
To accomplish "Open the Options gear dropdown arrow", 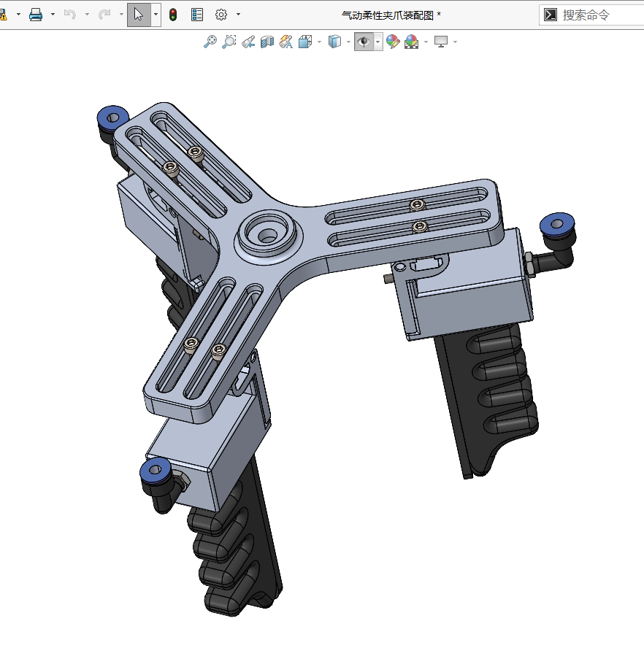I will coord(238,15).
